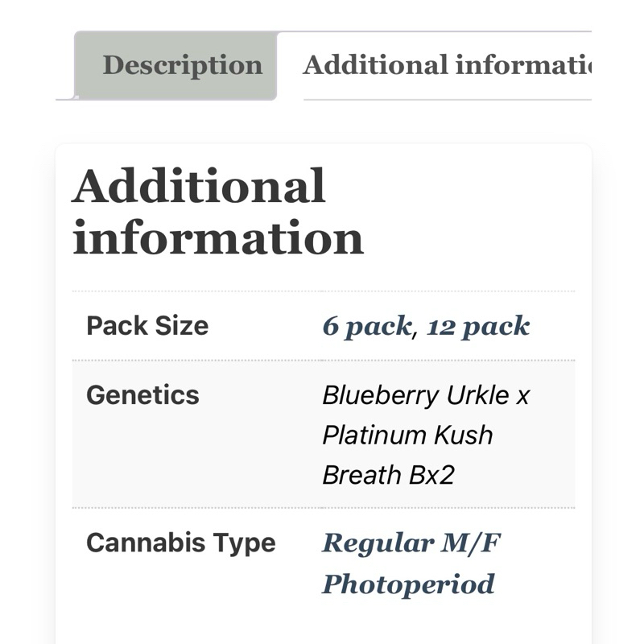This screenshot has width=644, height=644.
Task: Follow the 12 pack link
Action: [x=478, y=327]
